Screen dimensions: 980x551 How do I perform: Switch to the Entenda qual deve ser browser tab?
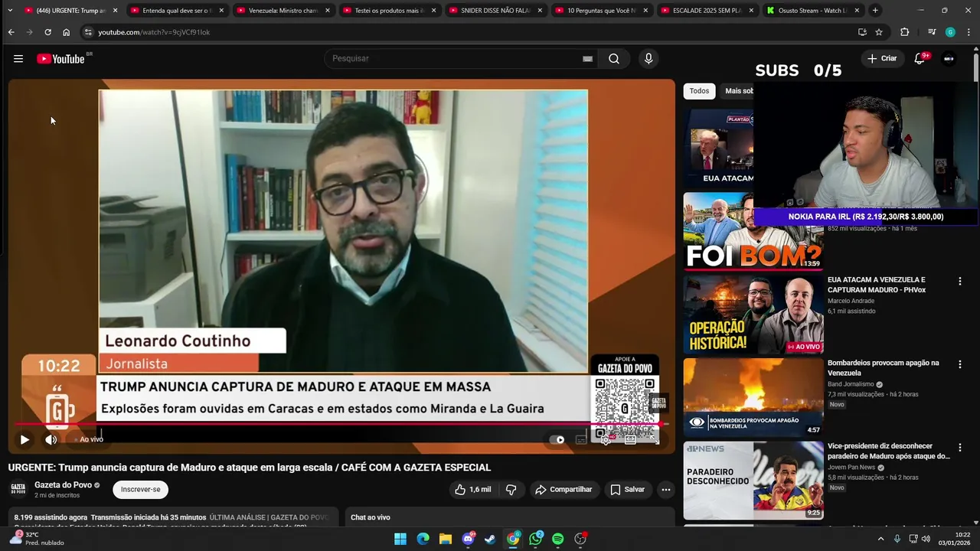tap(177, 11)
